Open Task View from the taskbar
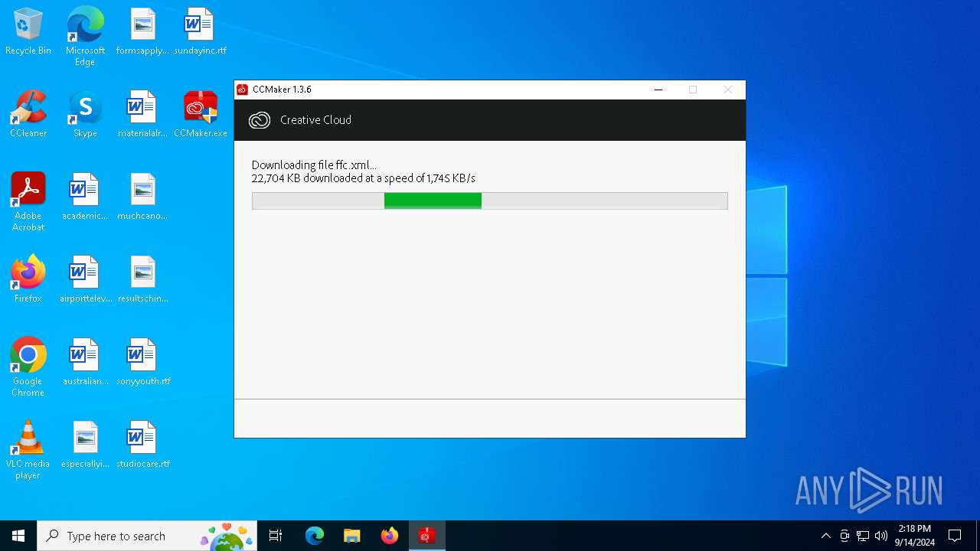The image size is (980, 551). 276,536
